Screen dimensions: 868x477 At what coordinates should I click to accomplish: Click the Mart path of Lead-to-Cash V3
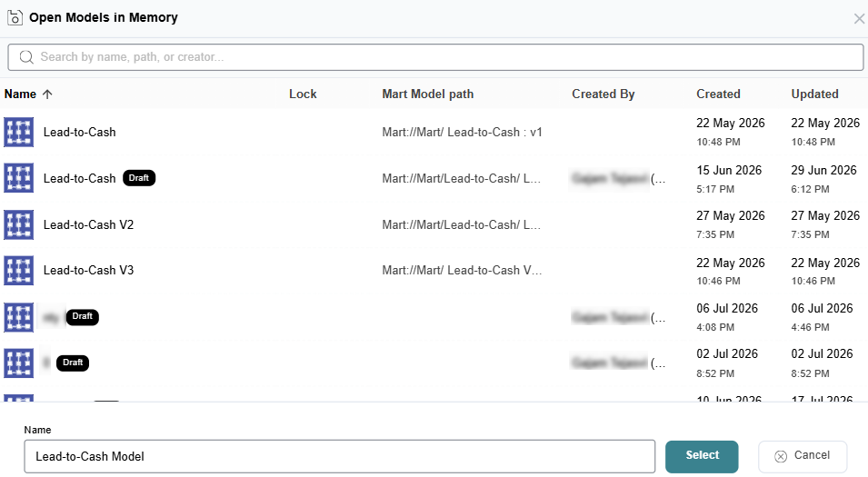[x=463, y=271]
